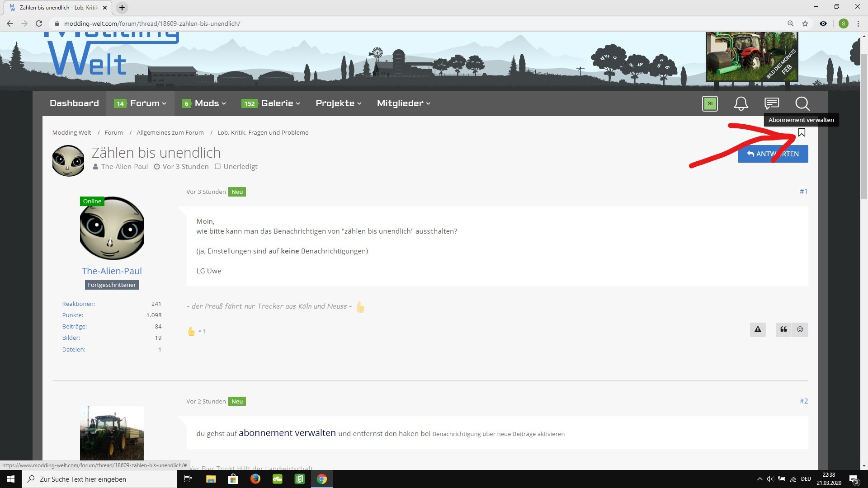Open Firefox from the taskbar
Screen dimensions: 868x488
[255, 479]
